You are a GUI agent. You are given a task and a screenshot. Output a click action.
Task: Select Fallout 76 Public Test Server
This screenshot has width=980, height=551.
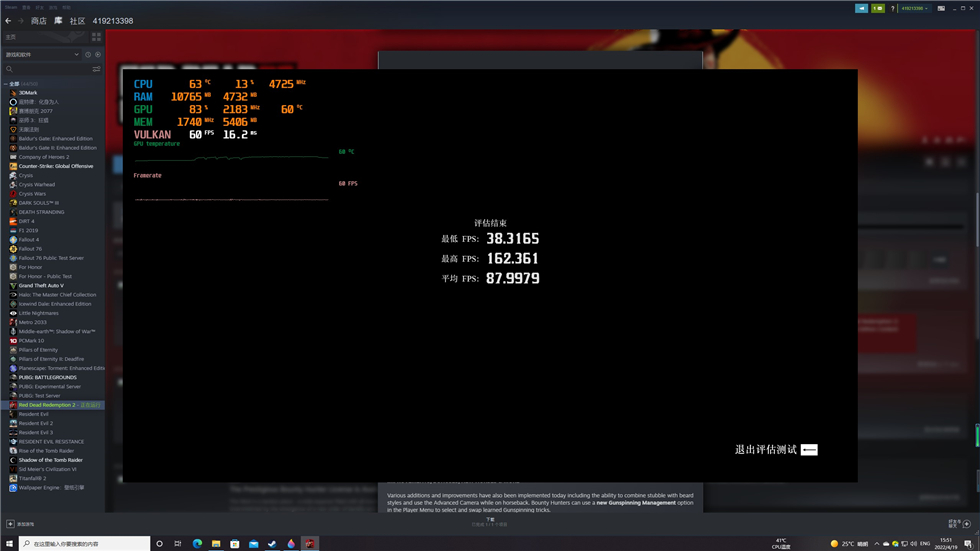pos(52,258)
